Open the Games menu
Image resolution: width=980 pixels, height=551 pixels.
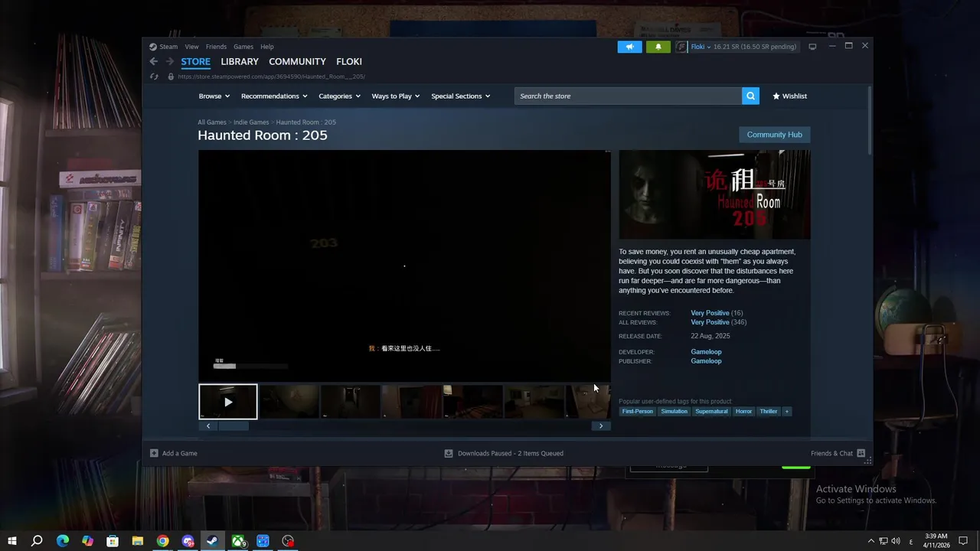(x=243, y=47)
